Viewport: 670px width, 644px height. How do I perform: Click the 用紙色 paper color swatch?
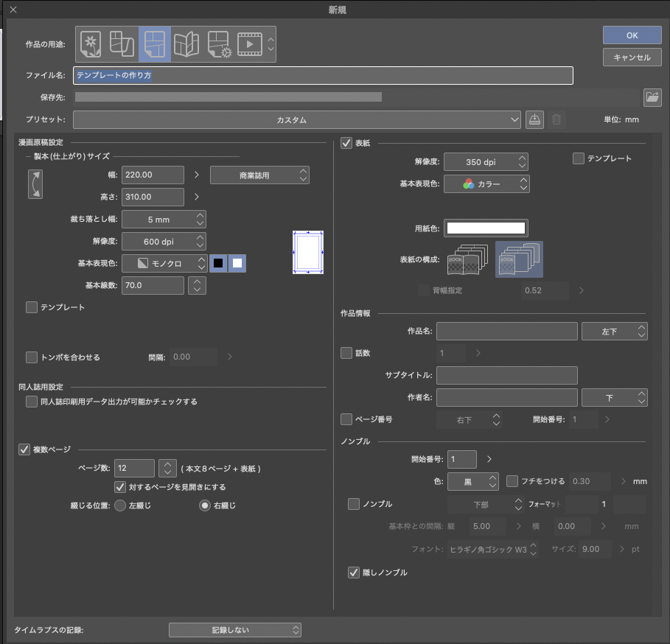tap(486, 228)
